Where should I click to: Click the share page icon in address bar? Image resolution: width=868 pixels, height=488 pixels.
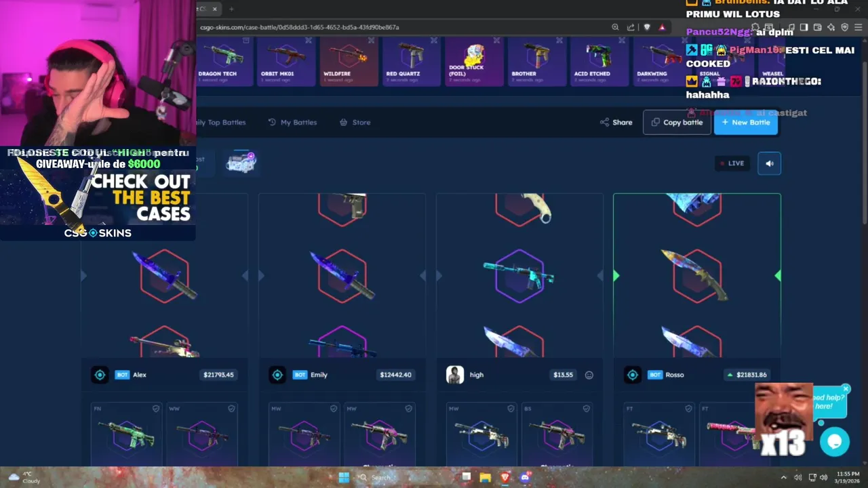click(631, 27)
